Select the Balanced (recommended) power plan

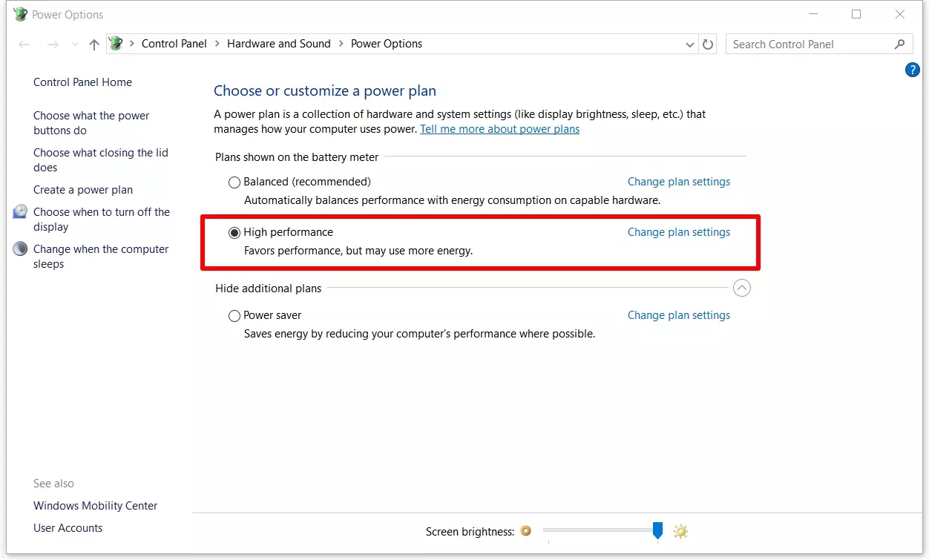[x=234, y=182]
